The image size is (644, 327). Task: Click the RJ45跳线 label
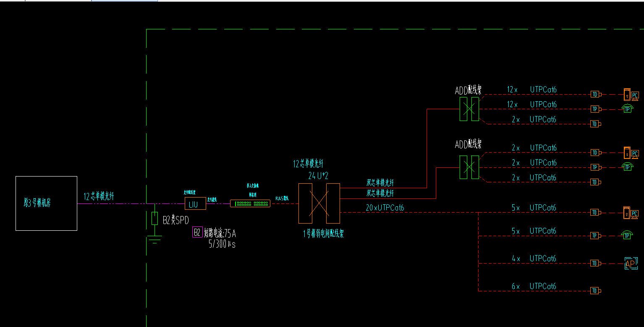282,198
